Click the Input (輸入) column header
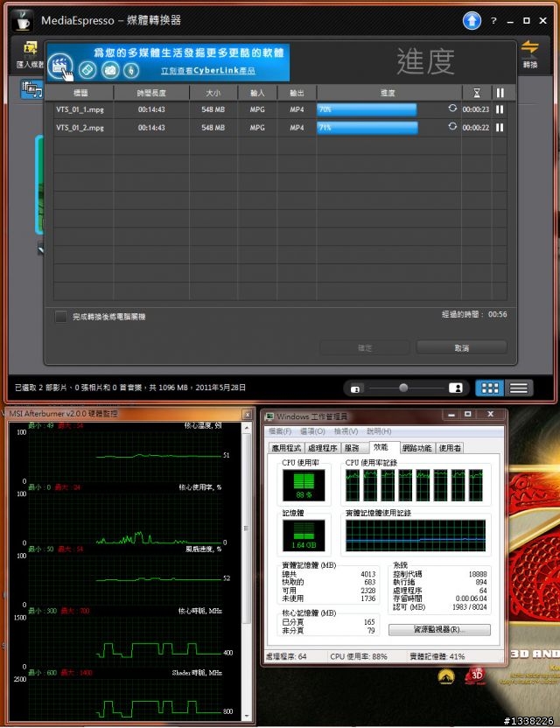Viewport: 560px width, 728px height. (x=257, y=93)
